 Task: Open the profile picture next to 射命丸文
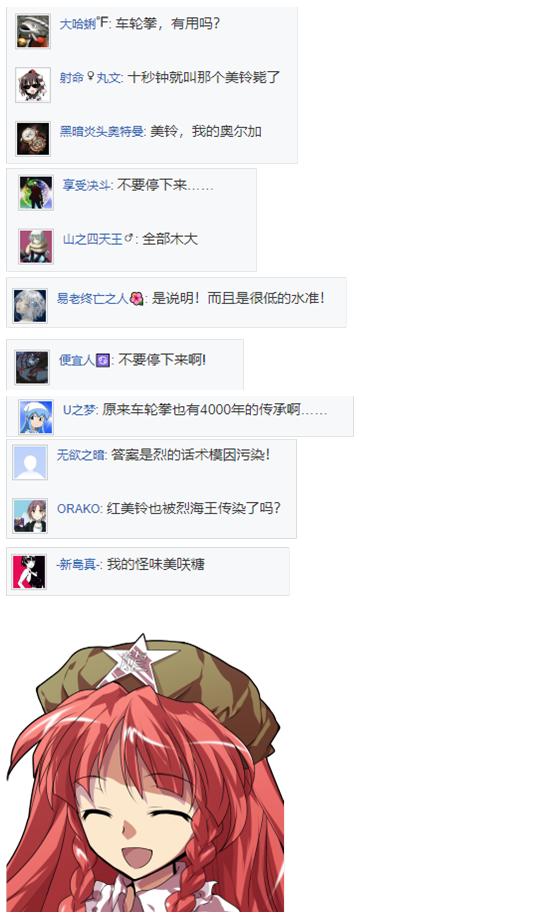(x=33, y=85)
